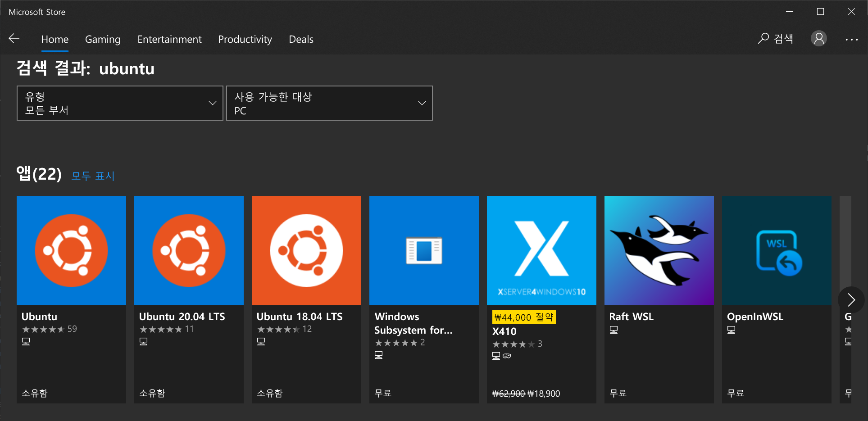Click the Ubuntu 18.04 LTS title
The image size is (868, 421).
300,317
